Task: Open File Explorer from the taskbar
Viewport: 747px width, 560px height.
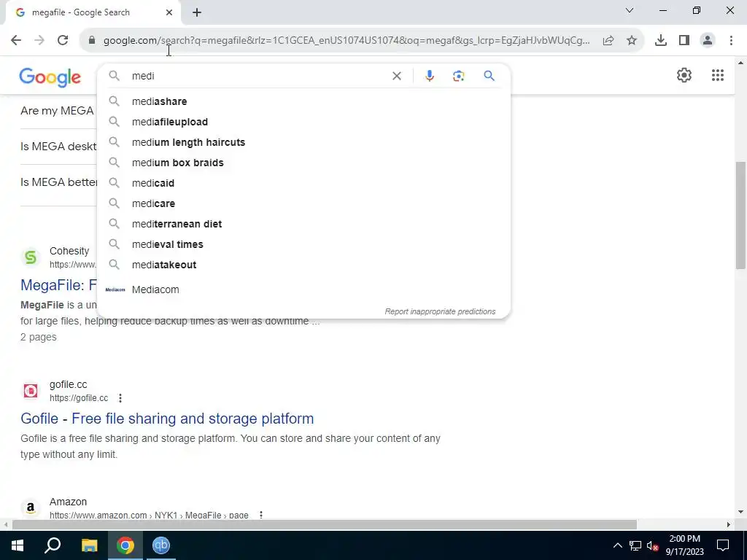Action: pyautogui.click(x=89, y=545)
